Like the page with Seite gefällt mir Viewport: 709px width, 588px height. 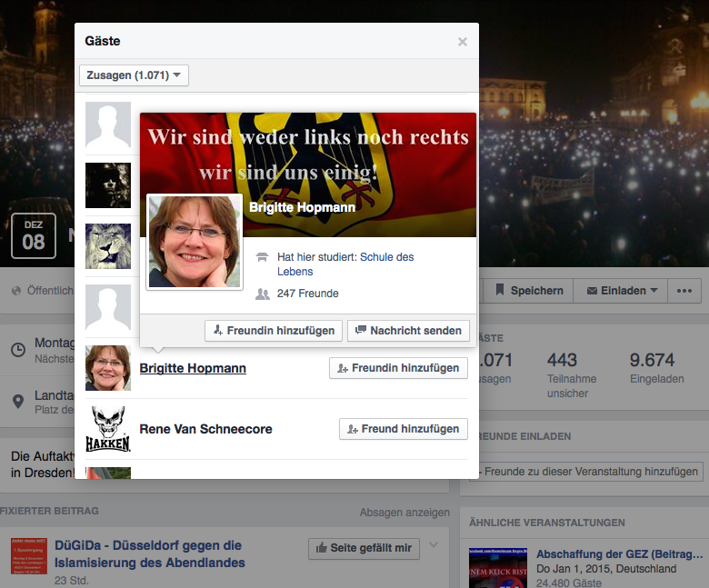(364, 548)
